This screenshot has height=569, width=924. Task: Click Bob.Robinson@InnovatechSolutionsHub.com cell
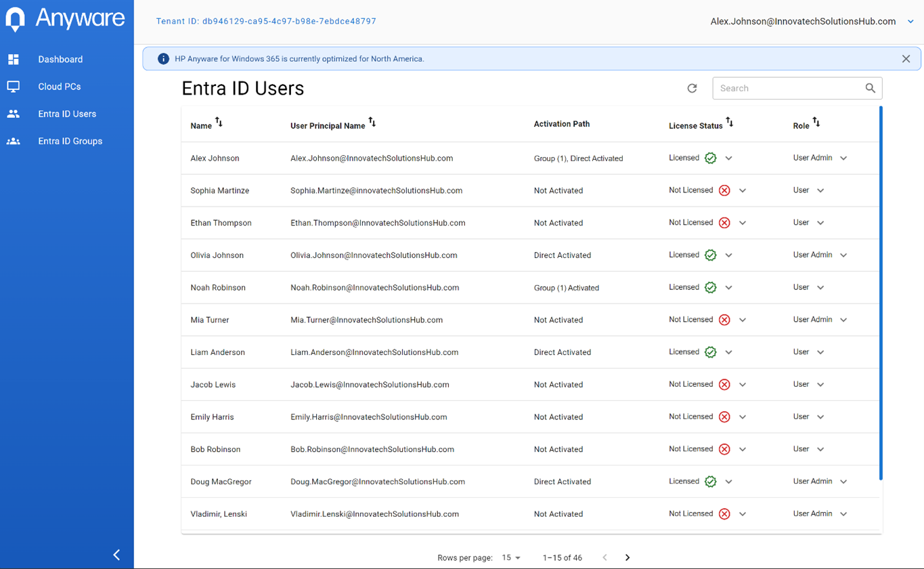[x=372, y=449]
